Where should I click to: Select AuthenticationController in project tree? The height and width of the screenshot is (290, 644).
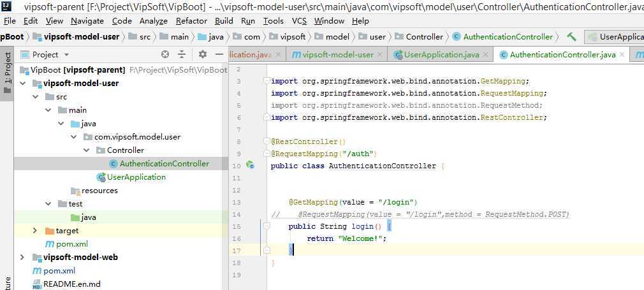coord(159,164)
